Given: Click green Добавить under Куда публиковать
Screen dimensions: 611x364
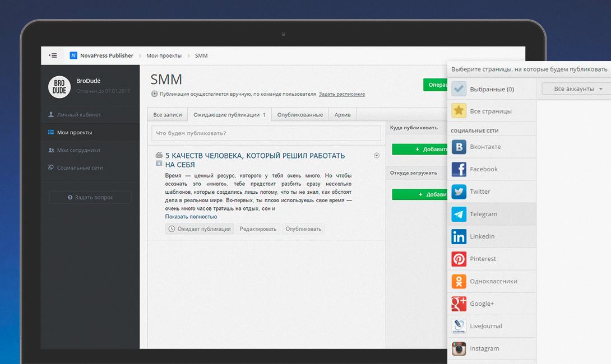Looking at the screenshot, I should [420, 149].
